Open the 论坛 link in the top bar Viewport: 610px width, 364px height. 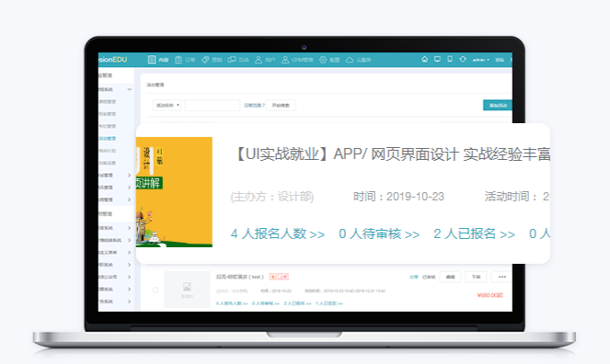tap(500, 60)
